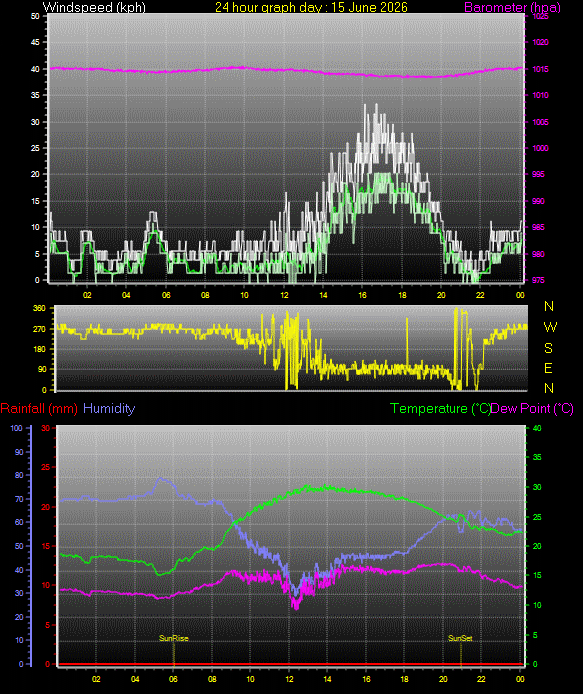Click the Barometer (hpa) axis title

[512, 7]
